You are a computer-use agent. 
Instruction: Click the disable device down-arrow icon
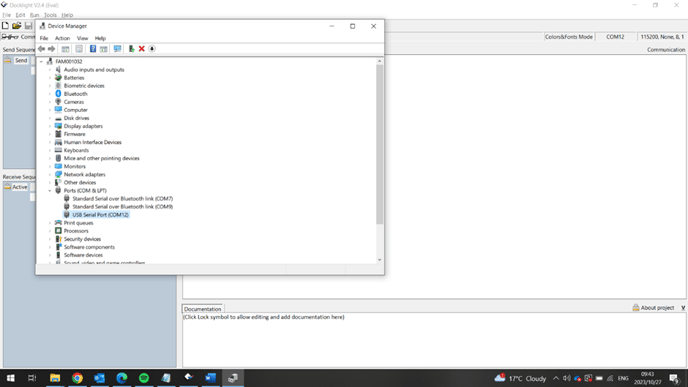[152, 49]
